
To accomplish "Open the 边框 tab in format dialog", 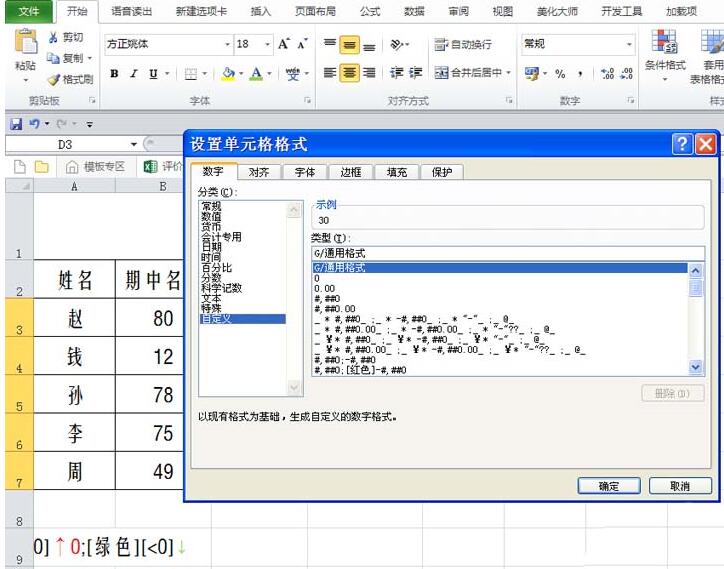I will pyautogui.click(x=350, y=172).
